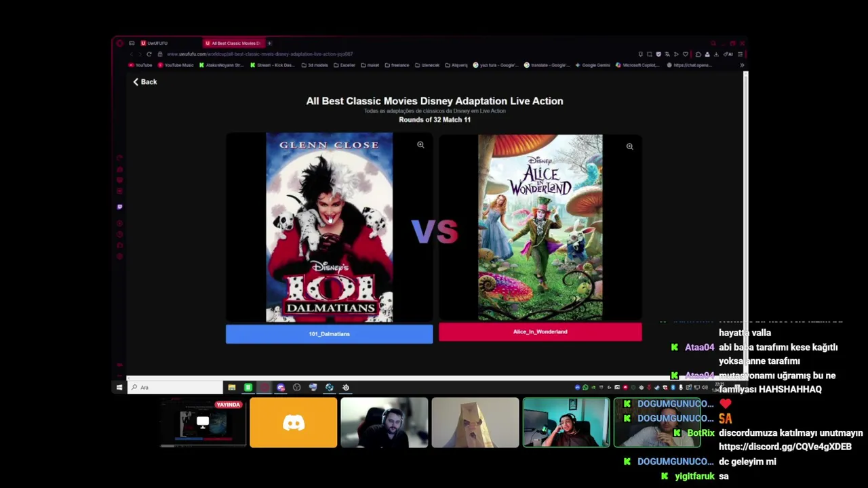Switch to All Best Classic Movies tab
The image size is (868, 488).
pyautogui.click(x=233, y=43)
